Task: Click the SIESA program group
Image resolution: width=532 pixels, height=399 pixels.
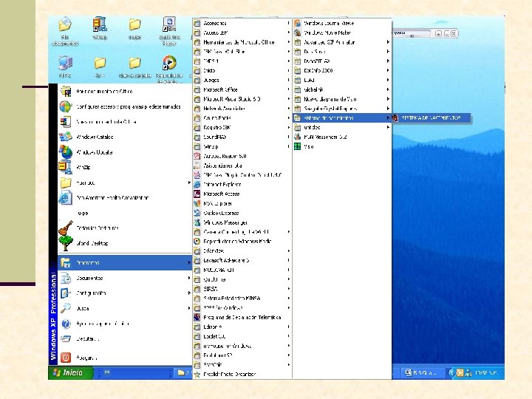Action: pos(242,289)
